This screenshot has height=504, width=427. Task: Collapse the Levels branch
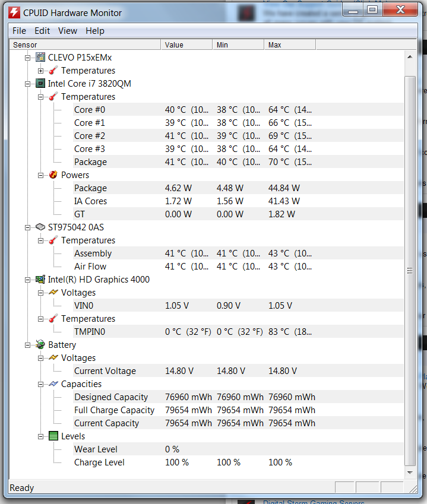40,436
